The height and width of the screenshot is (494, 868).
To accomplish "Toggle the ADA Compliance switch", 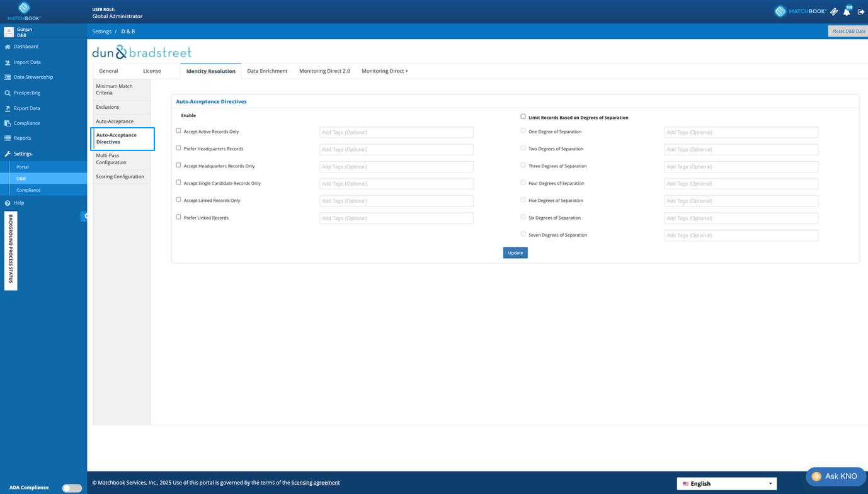I will [x=72, y=488].
